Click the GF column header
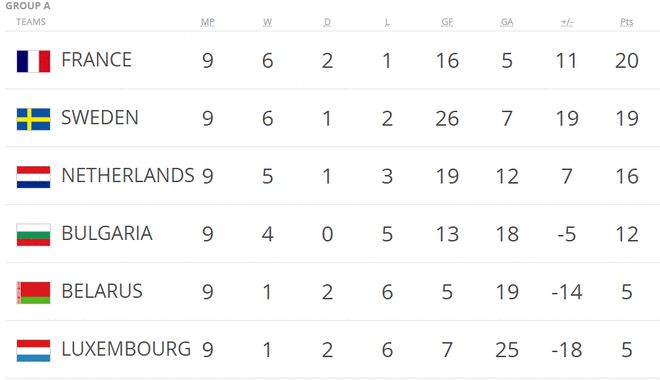Screen dimensions: 660x380 tap(447, 22)
